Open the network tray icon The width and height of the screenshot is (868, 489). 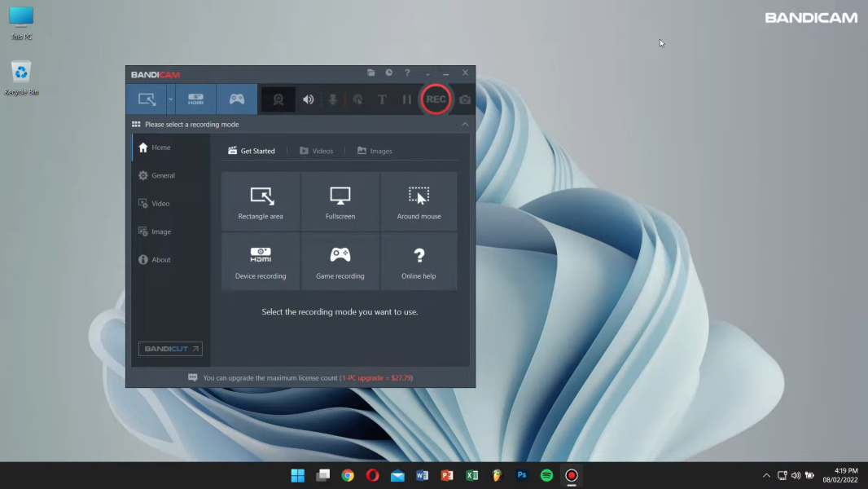(x=783, y=475)
